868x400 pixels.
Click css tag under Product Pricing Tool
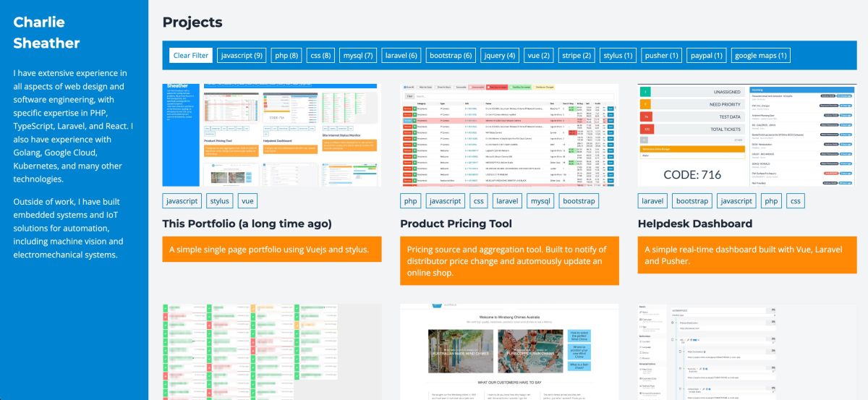coord(477,201)
